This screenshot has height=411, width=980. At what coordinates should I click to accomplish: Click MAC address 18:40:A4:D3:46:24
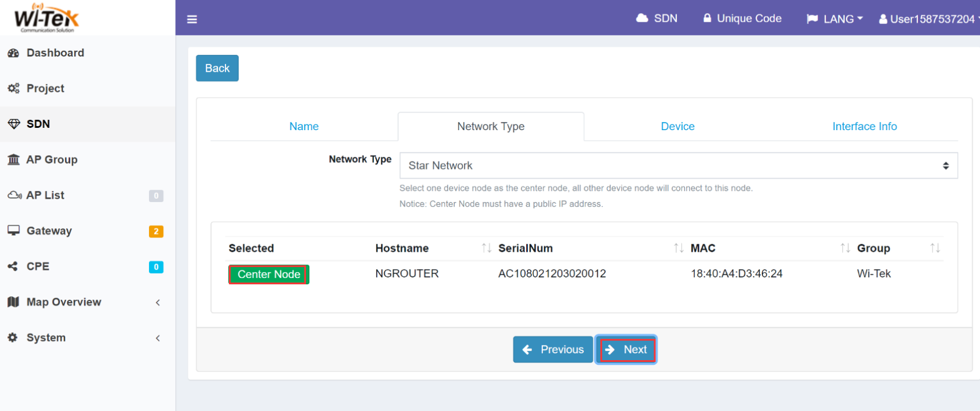(x=736, y=273)
